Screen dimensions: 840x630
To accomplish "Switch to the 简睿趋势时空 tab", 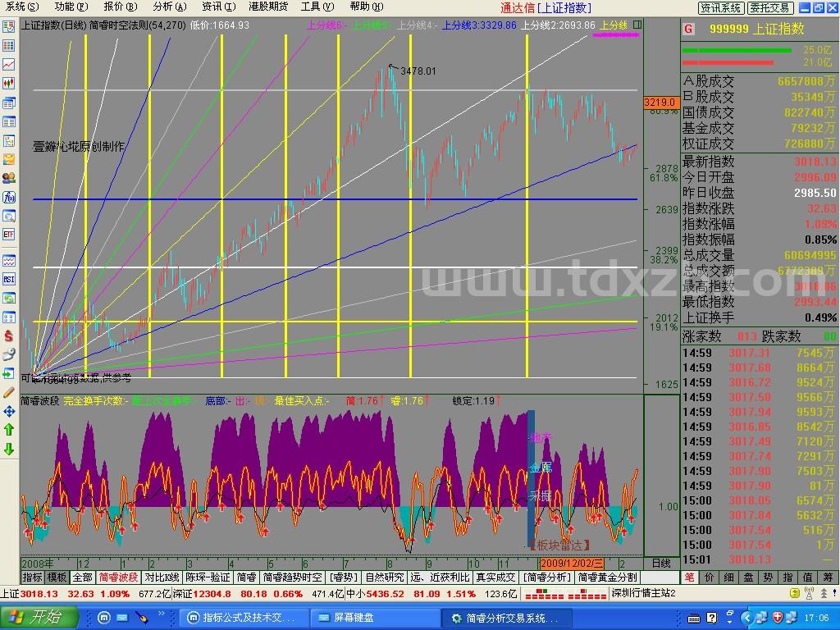I will point(293,577).
